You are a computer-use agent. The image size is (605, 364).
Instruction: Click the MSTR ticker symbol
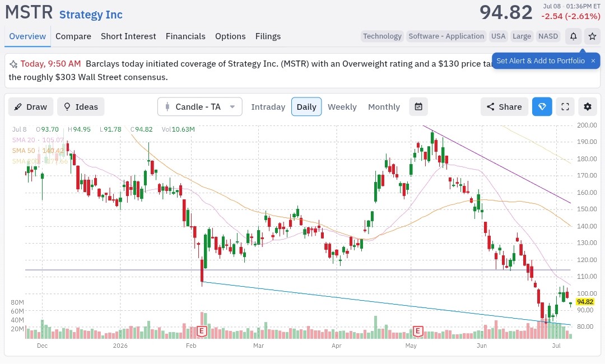point(29,12)
